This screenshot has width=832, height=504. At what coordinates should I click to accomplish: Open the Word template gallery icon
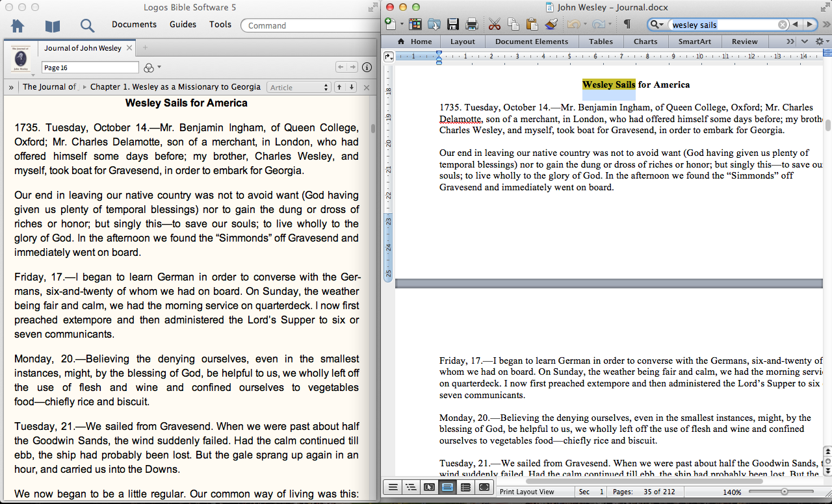point(415,25)
